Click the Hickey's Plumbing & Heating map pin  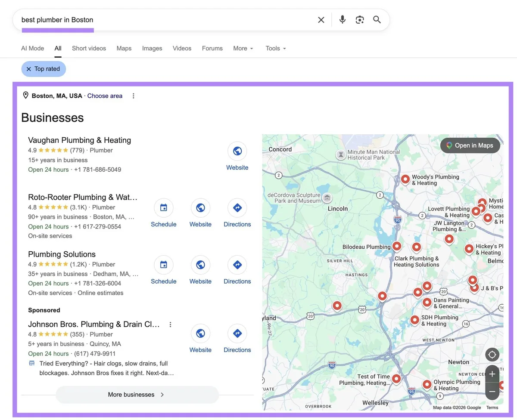pos(469,249)
